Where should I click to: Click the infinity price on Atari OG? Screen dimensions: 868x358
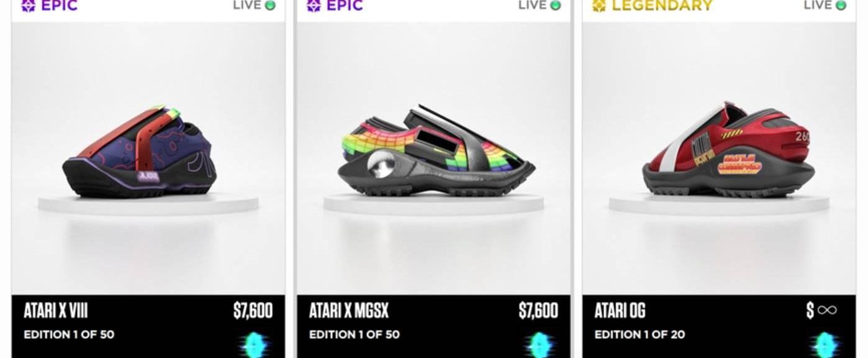821,310
